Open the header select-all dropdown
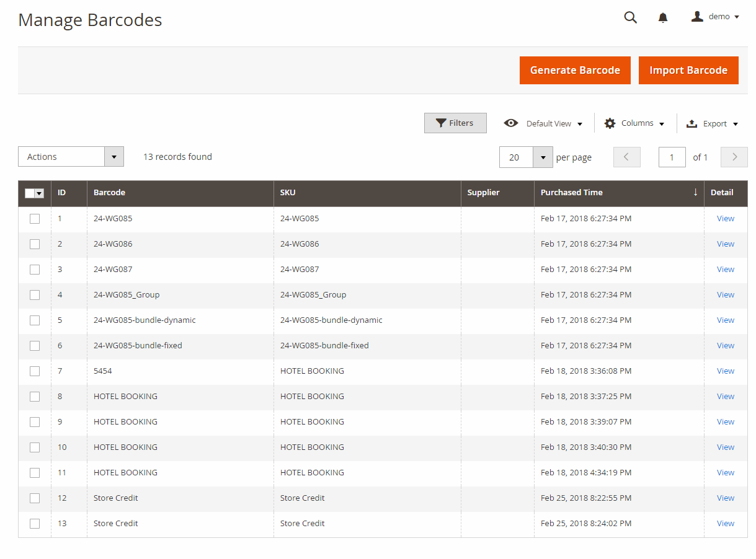The image size is (756, 559). coord(40,193)
